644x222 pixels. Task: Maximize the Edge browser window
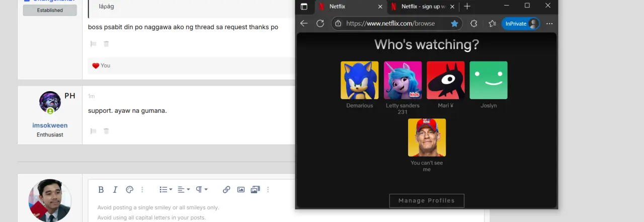pos(527,6)
